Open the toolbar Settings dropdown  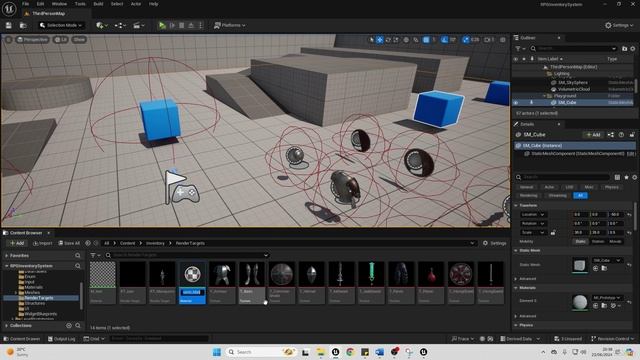[x=619, y=25]
